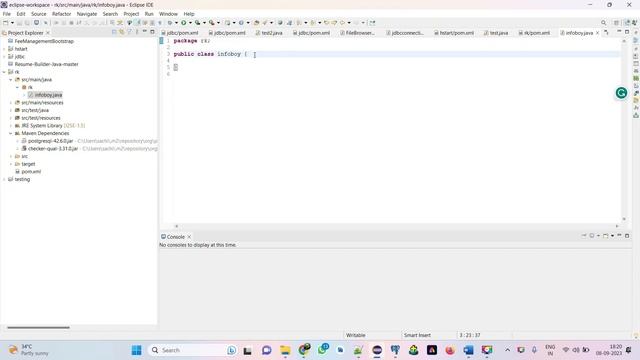The width and height of the screenshot is (640, 360).
Task: Switch to the FileBrowser editor tab
Action: [x=357, y=33]
